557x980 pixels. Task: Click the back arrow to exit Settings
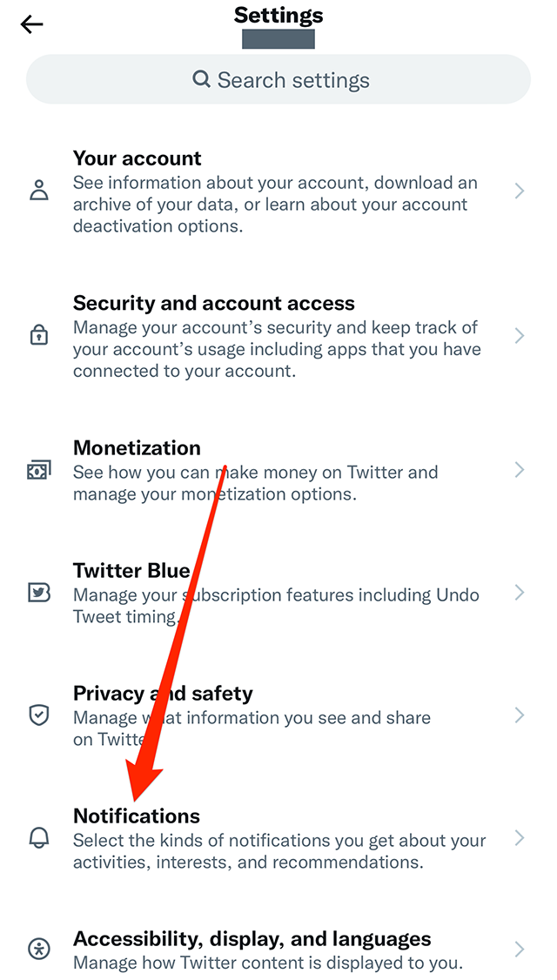(31, 24)
